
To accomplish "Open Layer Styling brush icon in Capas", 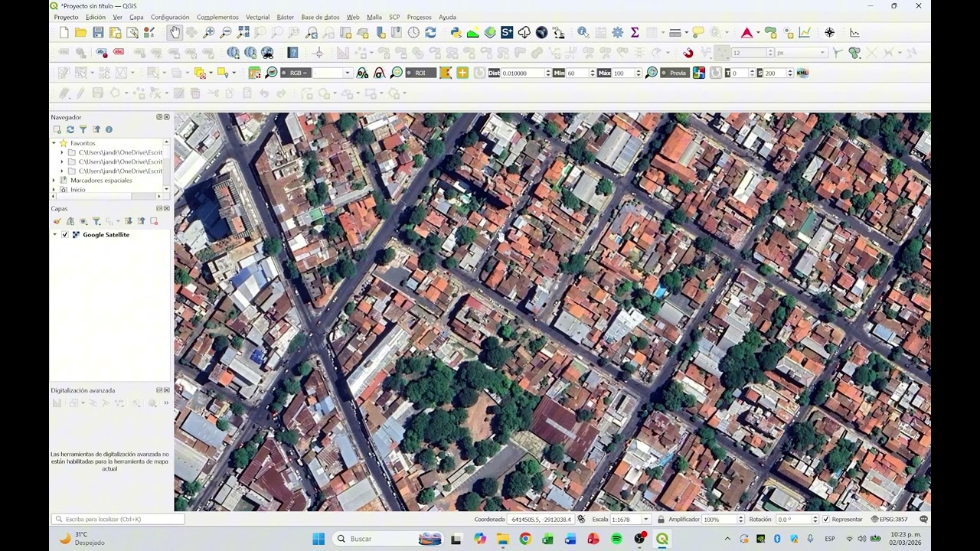I will point(57,221).
